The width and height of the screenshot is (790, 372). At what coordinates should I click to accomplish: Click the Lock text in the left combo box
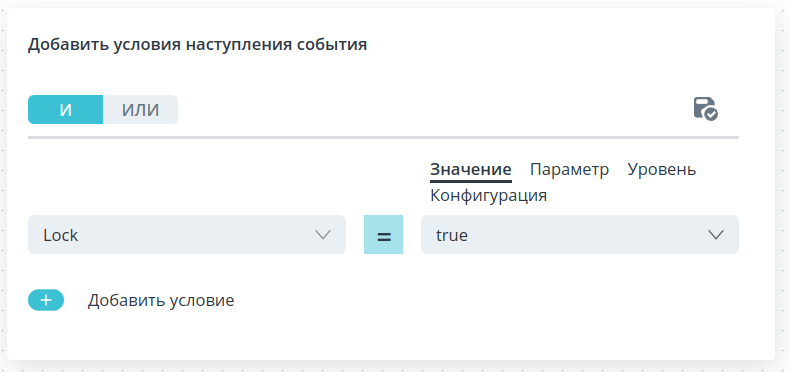tap(60, 235)
